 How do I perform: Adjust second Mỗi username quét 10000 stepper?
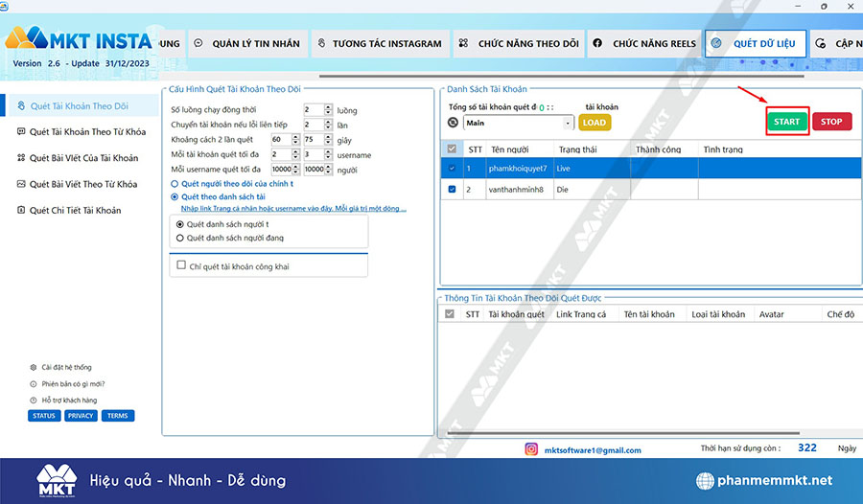[328, 169]
